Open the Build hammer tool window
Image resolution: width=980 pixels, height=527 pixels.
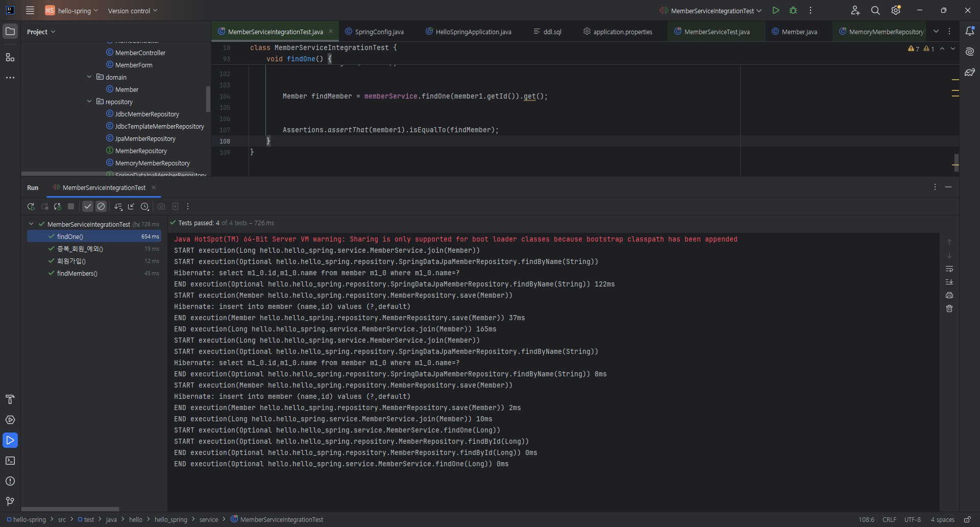point(10,399)
